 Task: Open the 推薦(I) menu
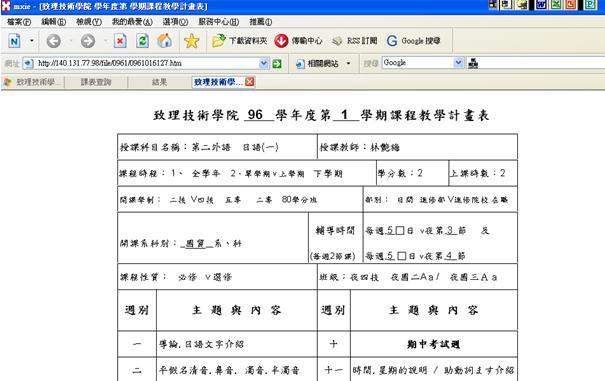click(x=260, y=22)
